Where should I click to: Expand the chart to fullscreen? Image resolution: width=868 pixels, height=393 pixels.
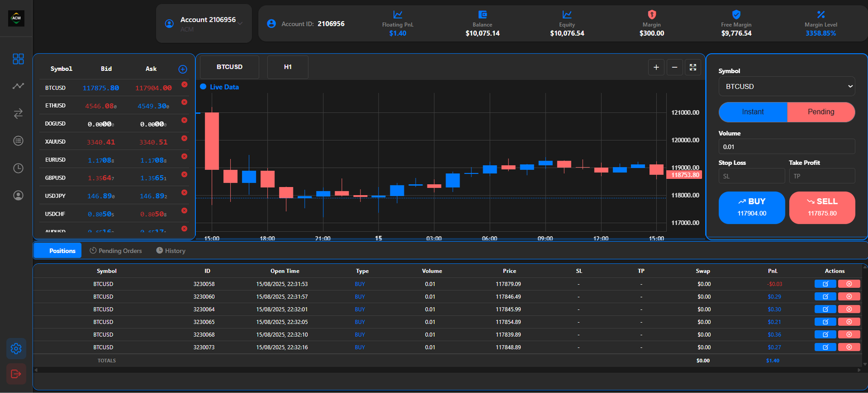693,67
